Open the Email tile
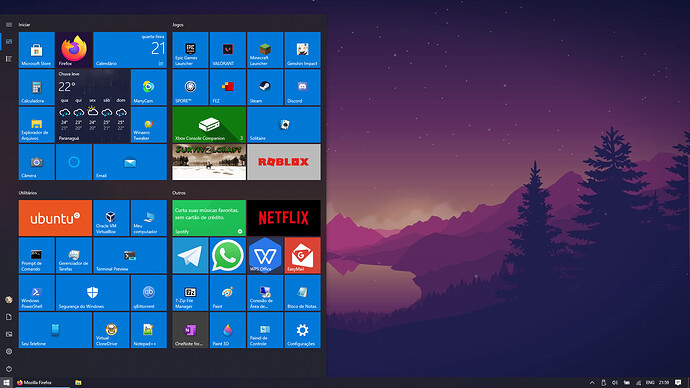This screenshot has width=690, height=388. 130,162
